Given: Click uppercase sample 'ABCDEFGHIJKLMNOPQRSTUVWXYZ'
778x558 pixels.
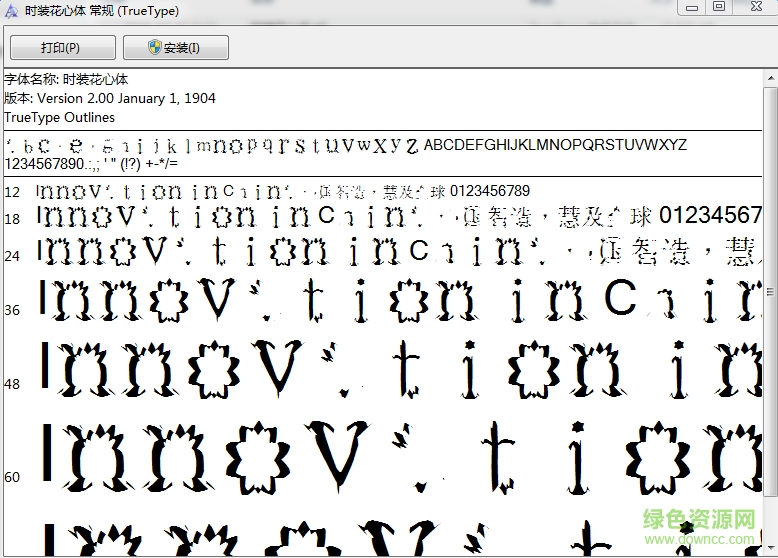Looking at the screenshot, I should click(x=555, y=145).
